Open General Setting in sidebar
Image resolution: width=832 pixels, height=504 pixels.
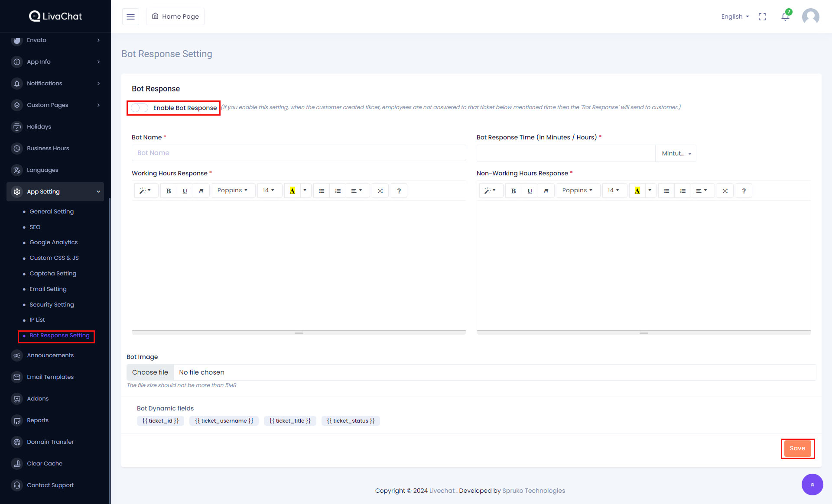click(52, 211)
